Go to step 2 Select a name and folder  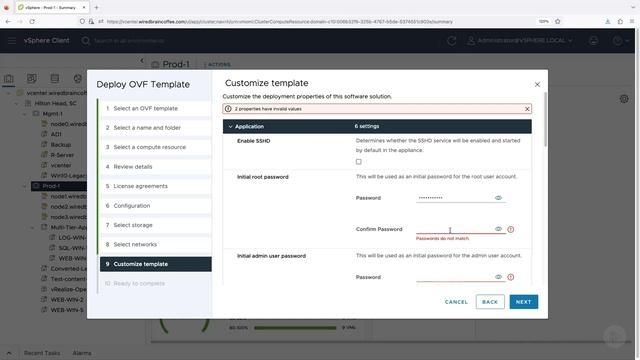tap(156, 128)
